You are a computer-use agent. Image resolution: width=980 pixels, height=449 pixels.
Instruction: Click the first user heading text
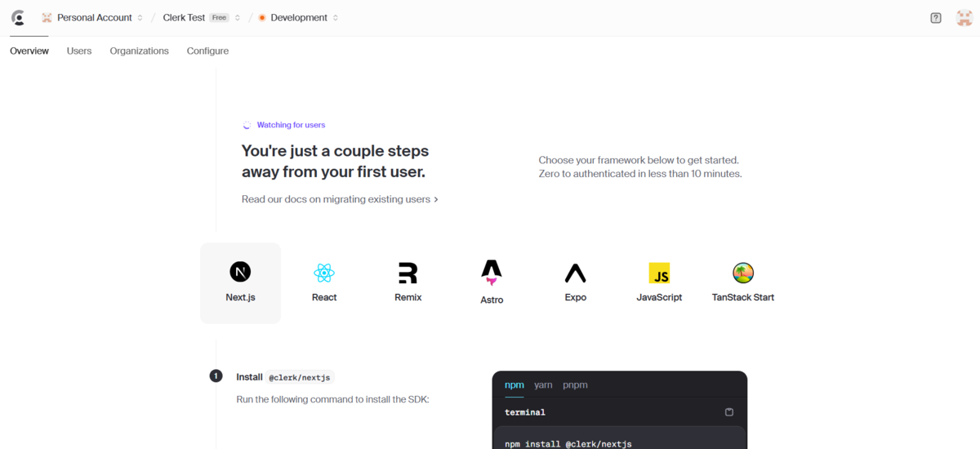[335, 162]
